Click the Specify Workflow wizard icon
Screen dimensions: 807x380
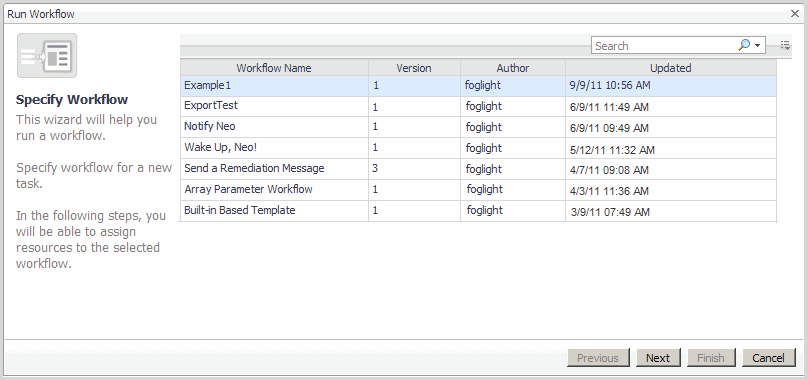click(x=47, y=56)
